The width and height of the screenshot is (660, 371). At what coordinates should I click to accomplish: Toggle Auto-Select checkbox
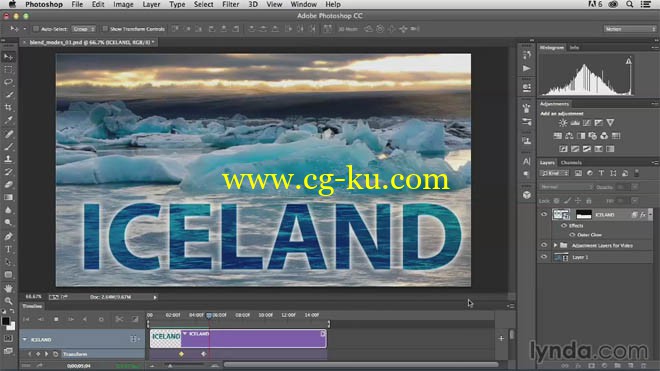click(36, 29)
